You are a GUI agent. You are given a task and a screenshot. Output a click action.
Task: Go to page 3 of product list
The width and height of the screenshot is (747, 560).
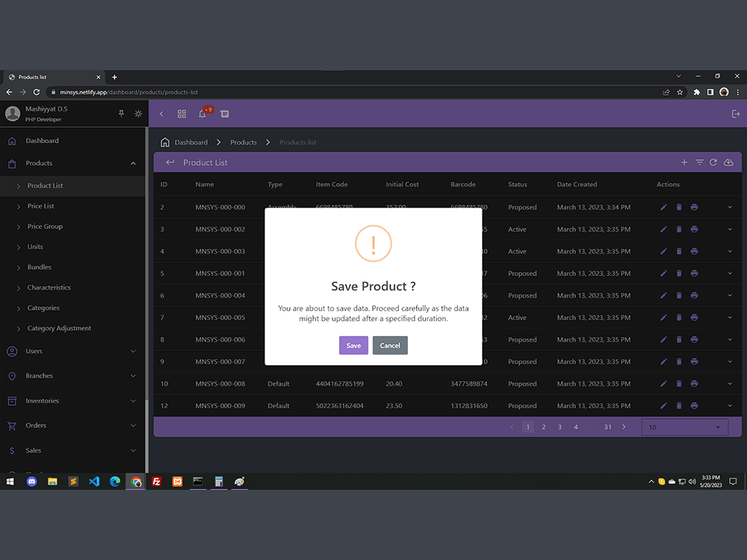pos(560,427)
